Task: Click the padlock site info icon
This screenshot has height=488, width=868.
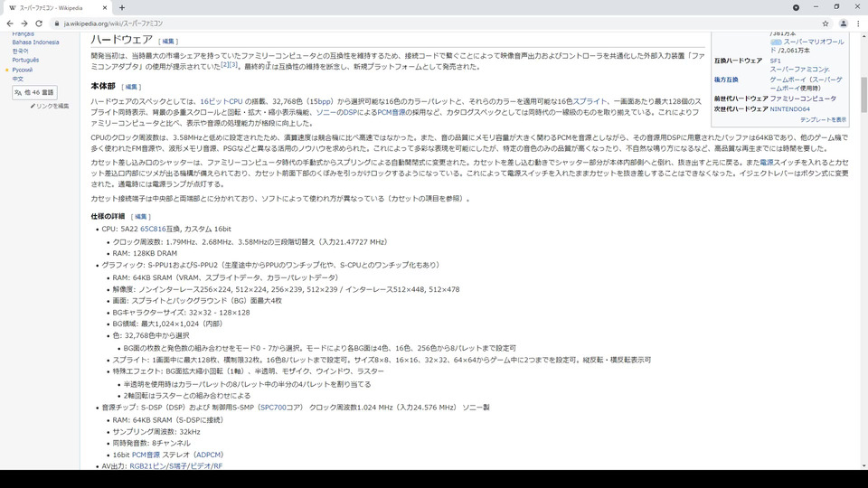Action: coord(56,23)
